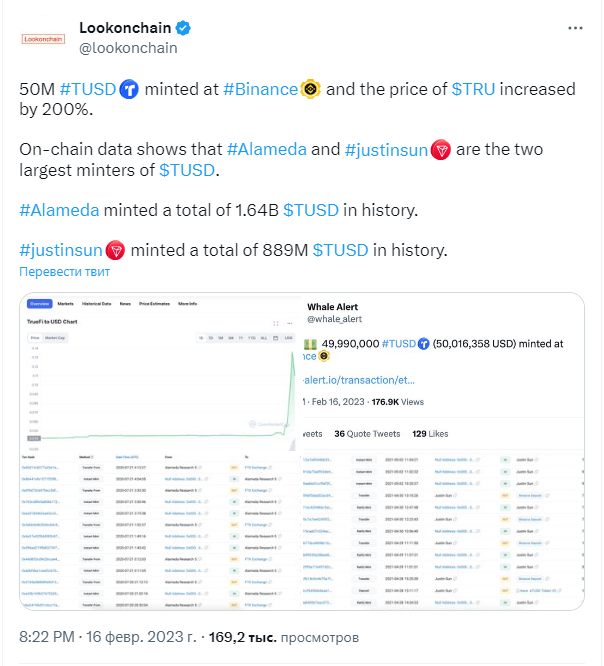Click the first red Tron emoji icon

[440, 150]
